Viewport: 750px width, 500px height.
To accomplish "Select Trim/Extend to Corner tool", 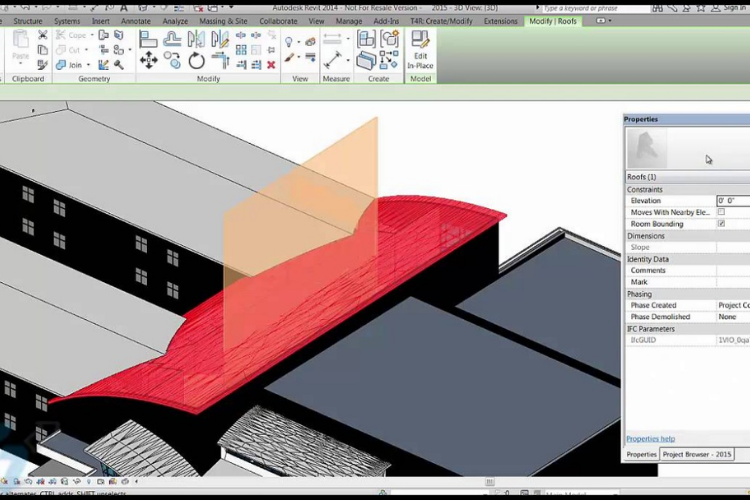I will pos(220,61).
